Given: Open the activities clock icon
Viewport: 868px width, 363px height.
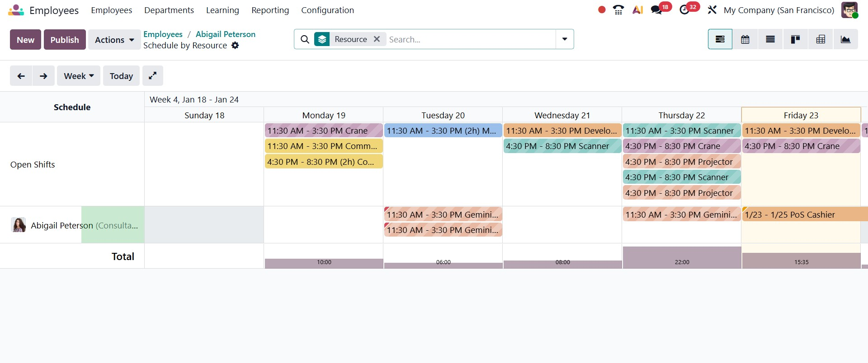Looking at the screenshot, I should [684, 10].
